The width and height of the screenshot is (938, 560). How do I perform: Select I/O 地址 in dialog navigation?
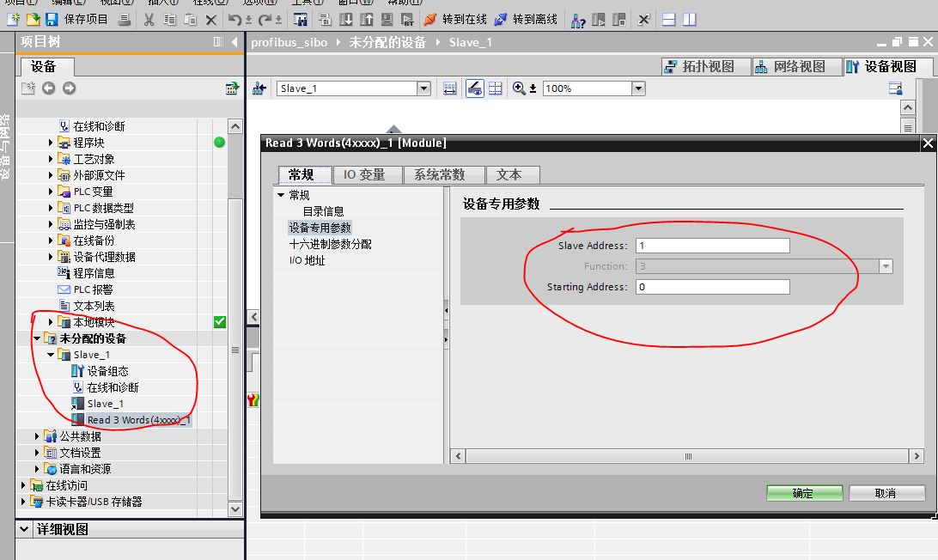coord(308,260)
